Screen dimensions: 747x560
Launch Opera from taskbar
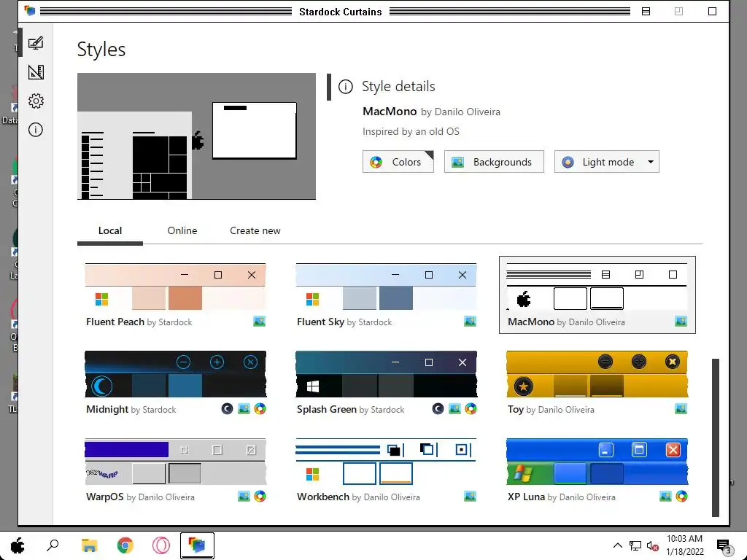pyautogui.click(x=161, y=545)
